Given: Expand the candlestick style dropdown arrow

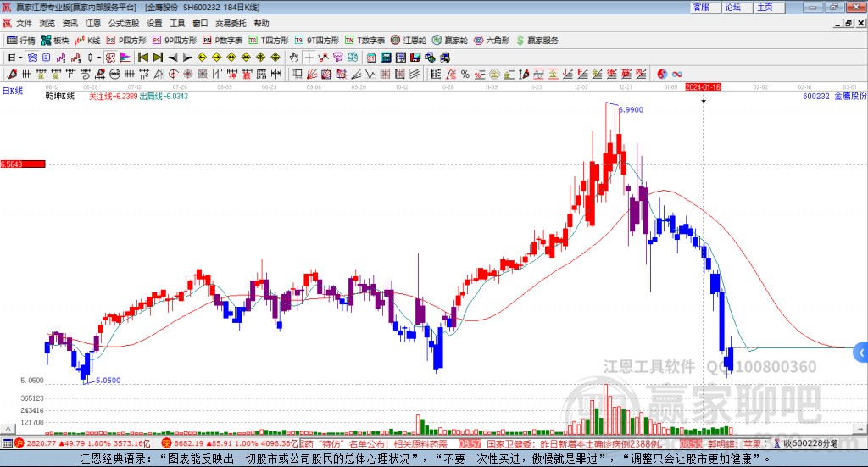Looking at the screenshot, I should (99, 58).
